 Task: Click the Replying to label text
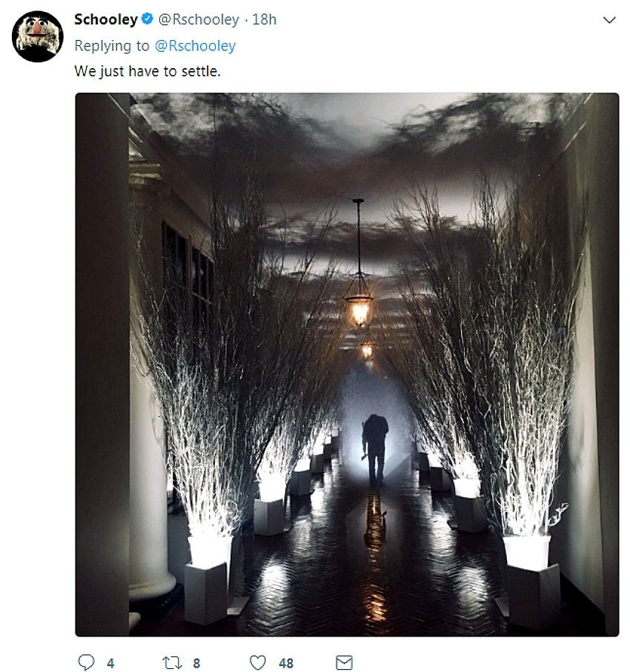111,45
